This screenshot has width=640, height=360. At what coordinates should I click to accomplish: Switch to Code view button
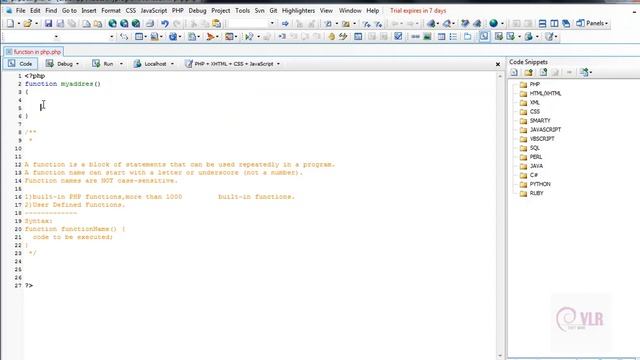coord(20,64)
